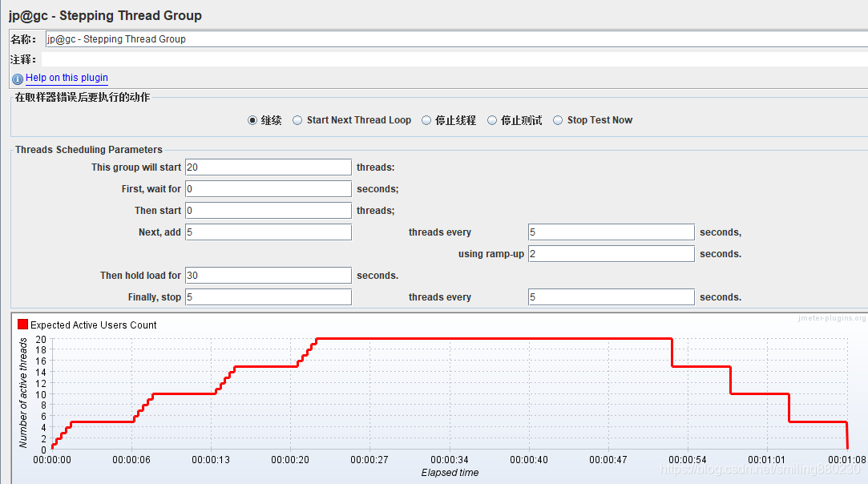Image resolution: width=868 pixels, height=484 pixels.
Task: Click the blue info icon beside Help link
Action: tap(18, 79)
